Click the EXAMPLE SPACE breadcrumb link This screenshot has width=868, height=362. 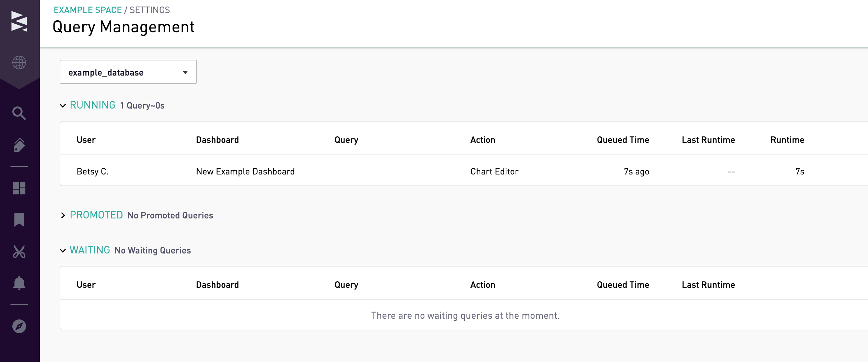tap(88, 10)
